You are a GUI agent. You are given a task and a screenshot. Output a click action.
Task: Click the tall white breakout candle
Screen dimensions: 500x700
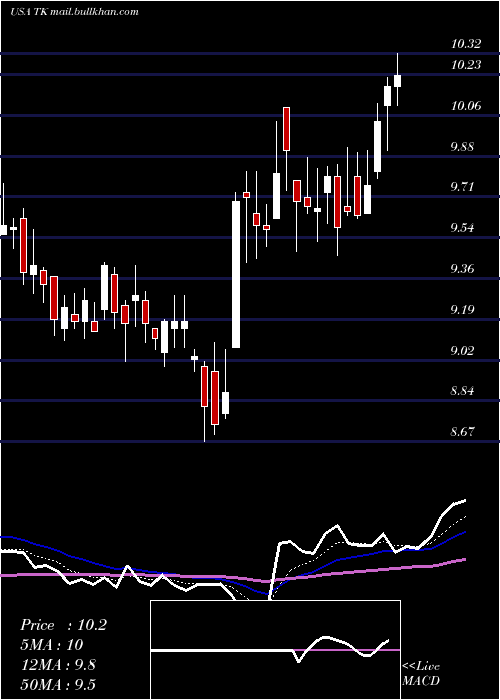click(236, 274)
